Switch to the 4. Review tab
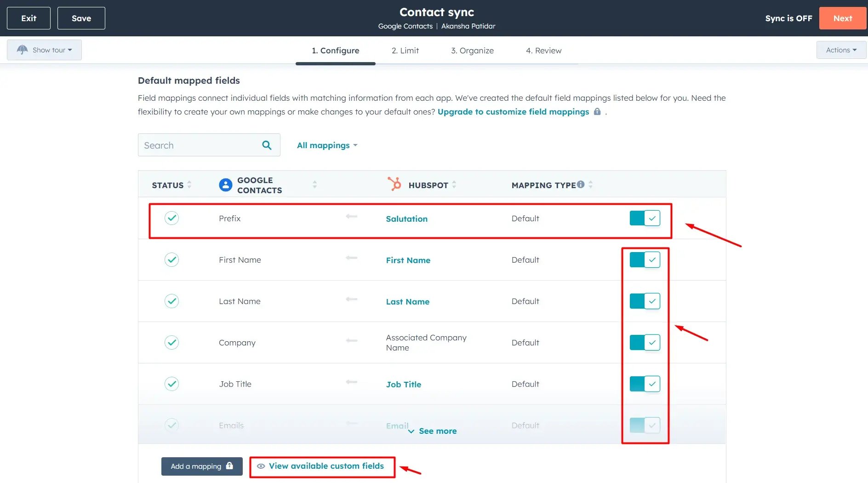The width and height of the screenshot is (868, 483). click(543, 51)
